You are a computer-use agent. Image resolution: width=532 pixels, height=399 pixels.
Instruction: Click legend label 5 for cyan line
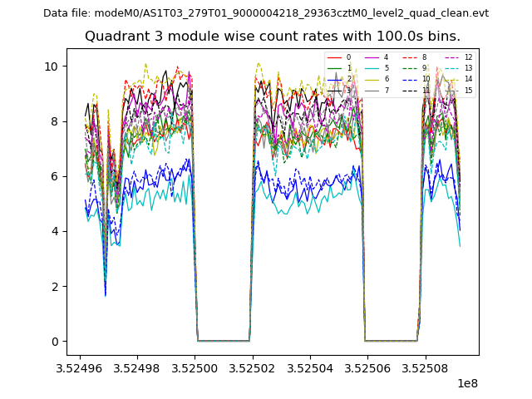click(x=386, y=68)
